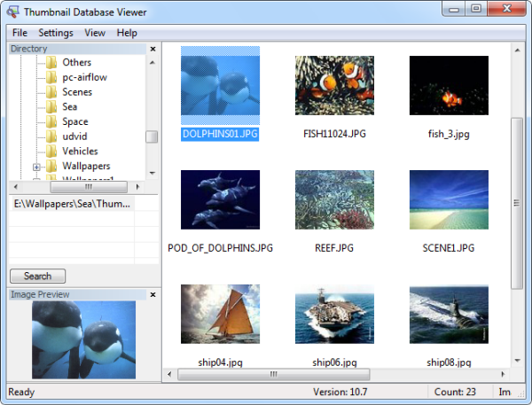Open the Help menu
Image resolution: width=532 pixels, height=405 pixels.
pos(127,33)
